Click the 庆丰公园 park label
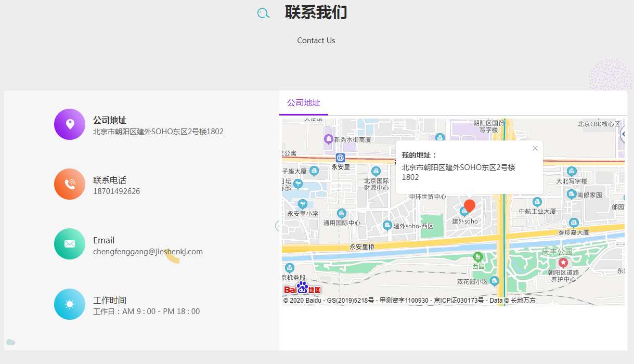The width and height of the screenshot is (634, 364). (x=557, y=252)
